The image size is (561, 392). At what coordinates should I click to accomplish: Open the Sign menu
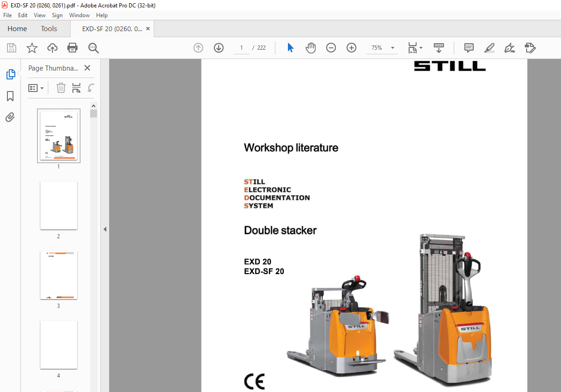click(57, 15)
